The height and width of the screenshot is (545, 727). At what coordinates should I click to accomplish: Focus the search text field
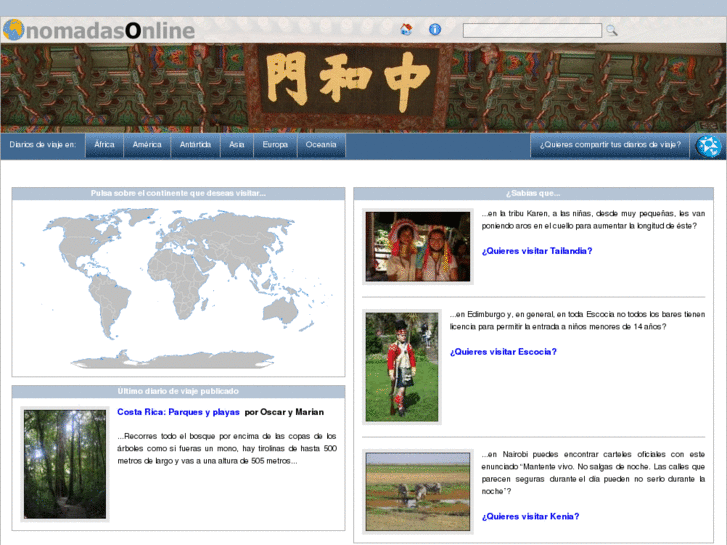532,30
